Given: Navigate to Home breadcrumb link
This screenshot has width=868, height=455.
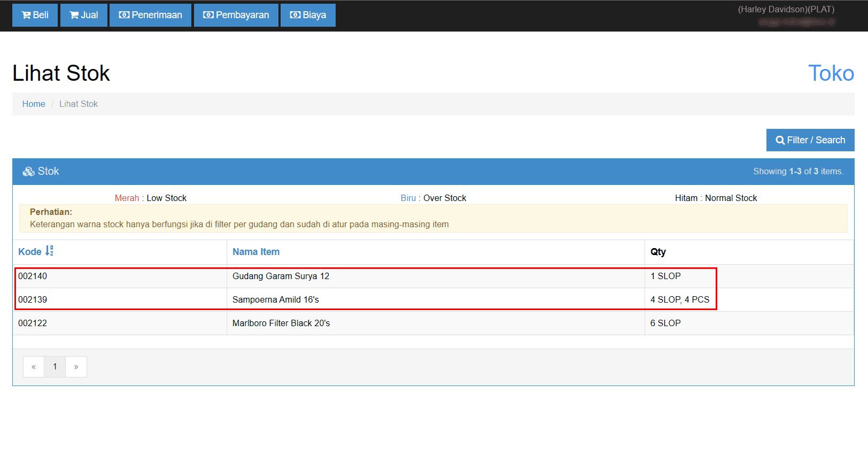Looking at the screenshot, I should click(34, 104).
